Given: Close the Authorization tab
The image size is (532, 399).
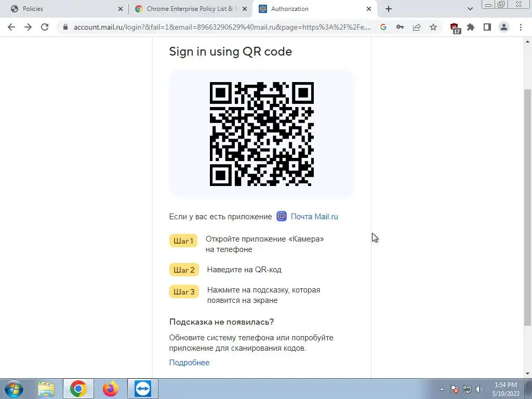Looking at the screenshot, I should click(x=369, y=9).
